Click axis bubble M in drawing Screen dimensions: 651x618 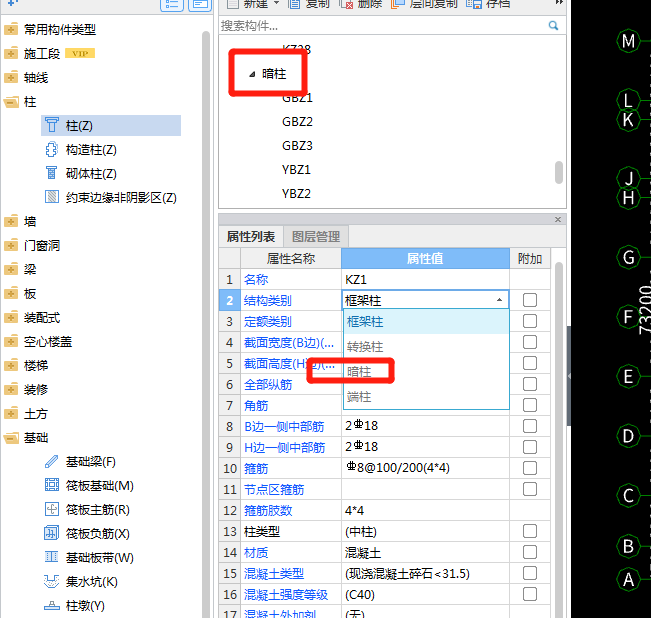coord(628,41)
